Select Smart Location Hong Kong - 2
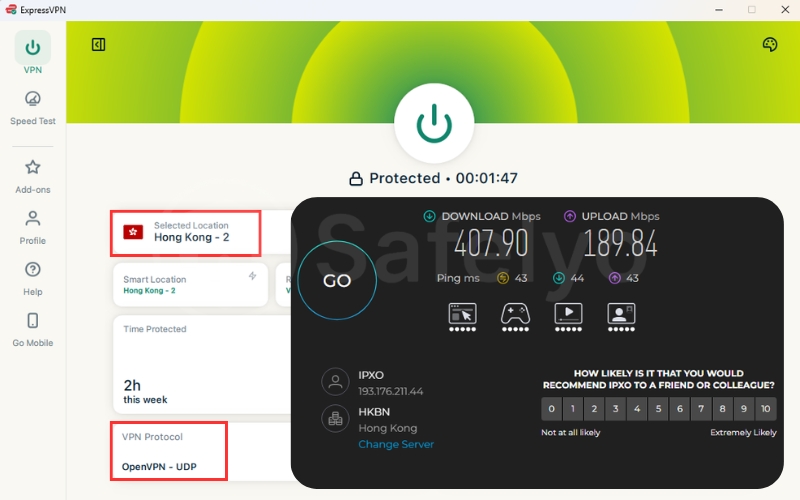 click(x=190, y=285)
